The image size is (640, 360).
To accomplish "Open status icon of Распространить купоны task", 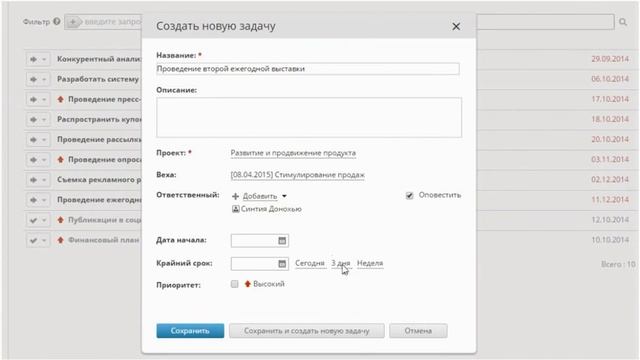I will (33, 120).
